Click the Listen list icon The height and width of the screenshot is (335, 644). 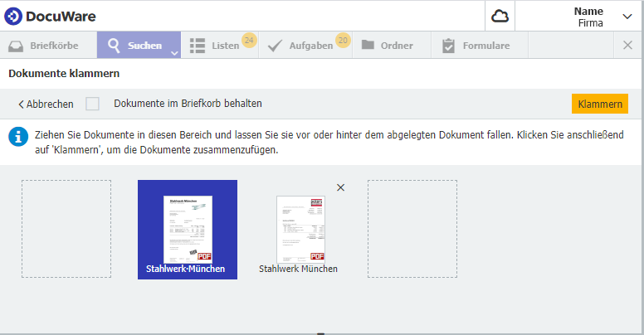(x=198, y=46)
